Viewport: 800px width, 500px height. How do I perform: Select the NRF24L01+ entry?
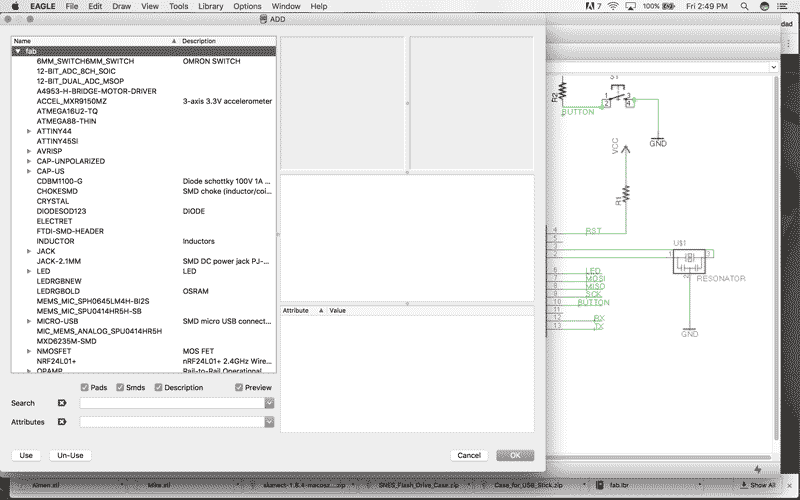[x=56, y=361]
